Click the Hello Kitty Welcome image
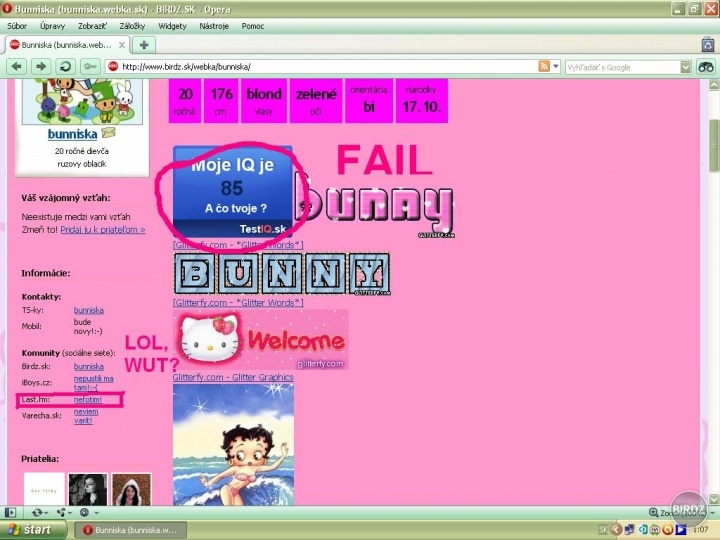Image resolution: width=720 pixels, height=540 pixels. click(x=260, y=340)
